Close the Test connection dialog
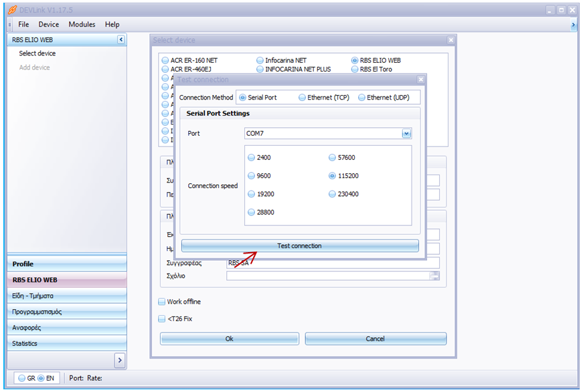The image size is (581, 392). [x=420, y=80]
